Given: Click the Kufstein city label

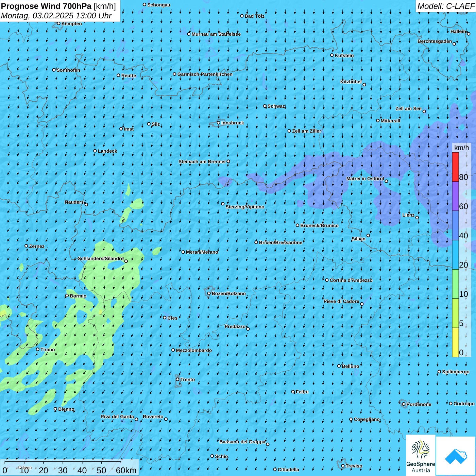Looking at the screenshot, I should (344, 55).
